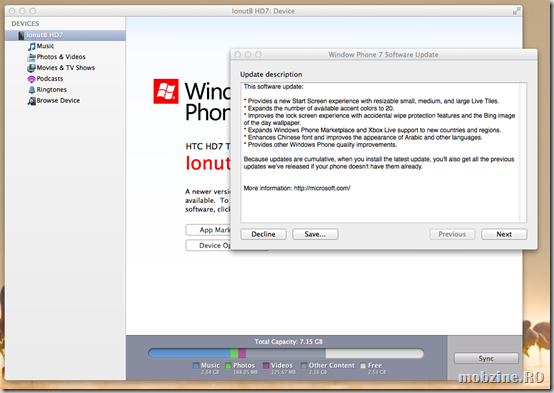
Task: Click the Photos & Videos icon
Action: coord(31,57)
